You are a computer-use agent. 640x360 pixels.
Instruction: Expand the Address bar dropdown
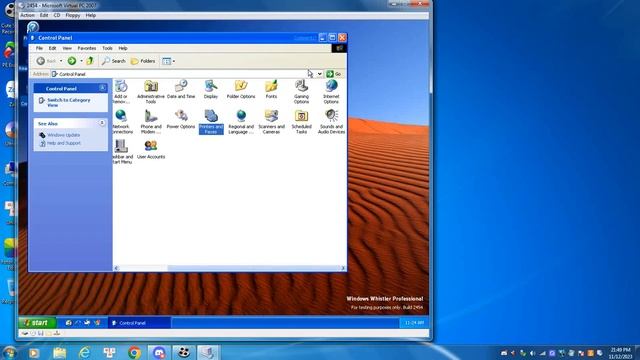320,74
